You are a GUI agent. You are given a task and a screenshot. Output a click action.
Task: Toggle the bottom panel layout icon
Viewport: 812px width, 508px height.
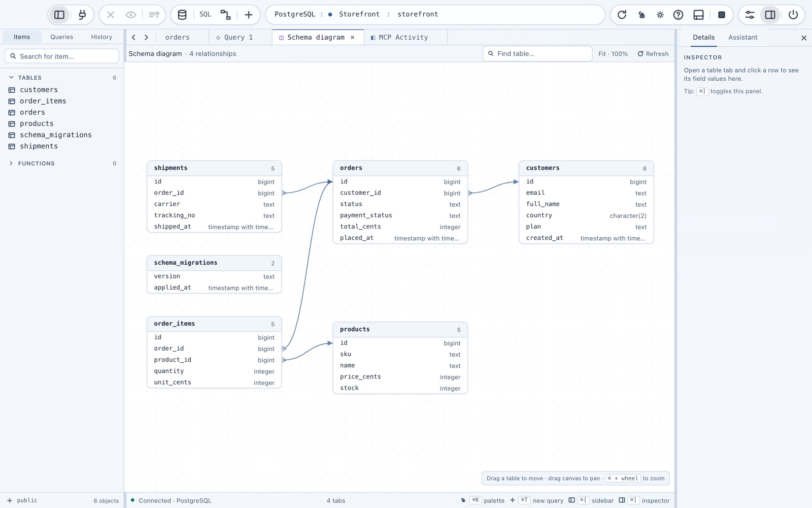(699, 15)
